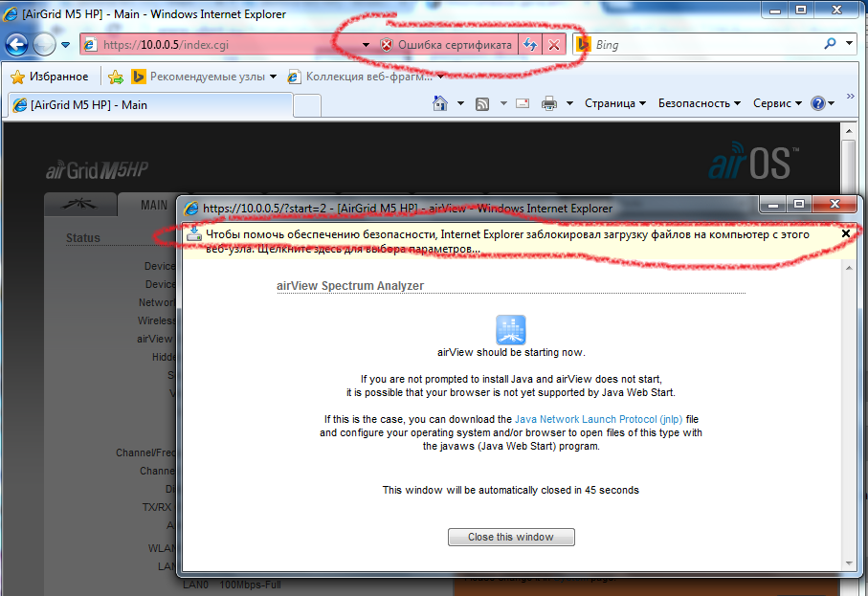Click the 'LAN0 100Mbps-Full' status row
The height and width of the screenshot is (596, 868).
tap(232, 585)
